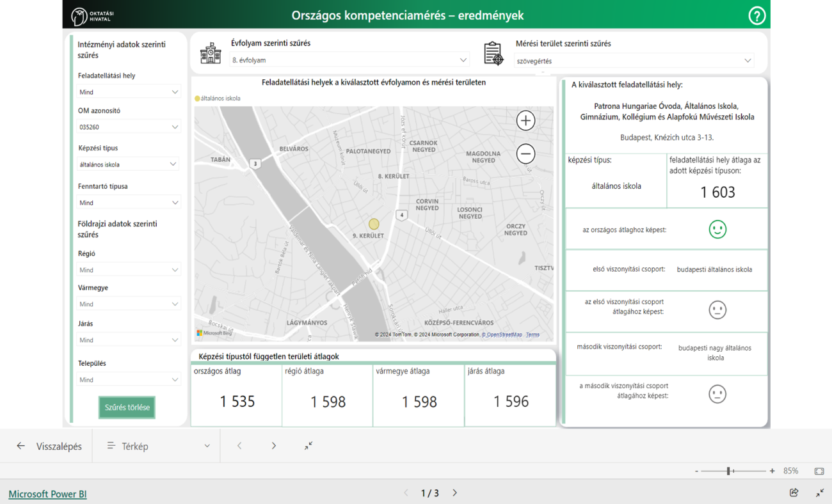Open the Terms link on map
832x504 pixels.
[x=532, y=335]
